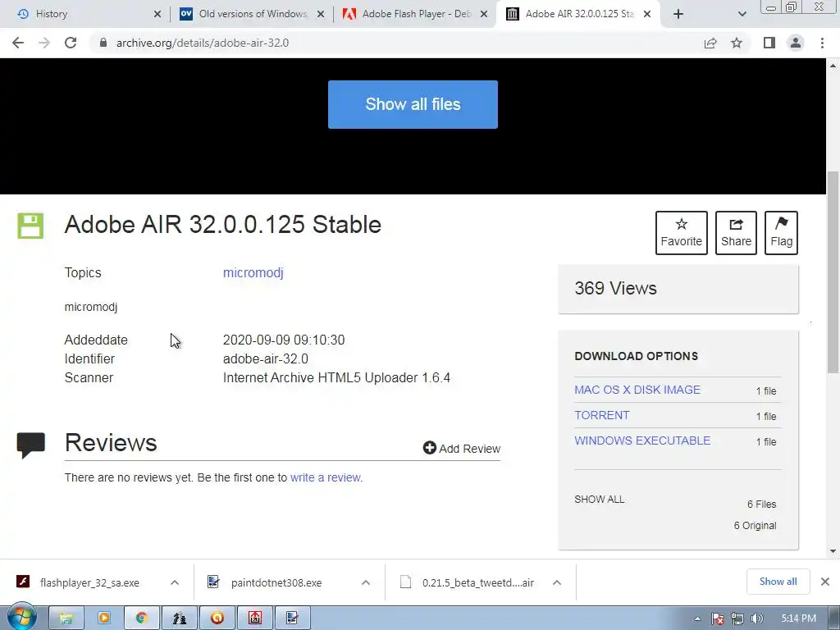Click the Chrome taskbar icon
This screenshot has height=630, width=840.
tap(141, 619)
